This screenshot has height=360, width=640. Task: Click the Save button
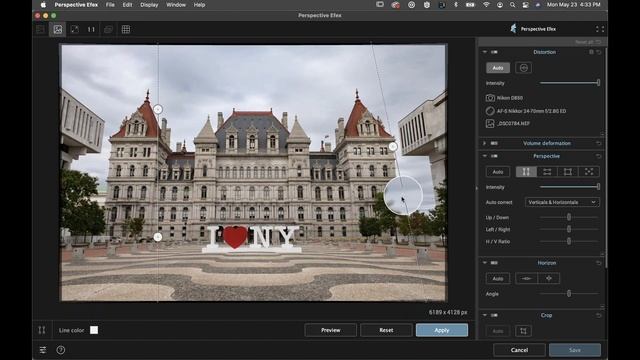coord(575,350)
